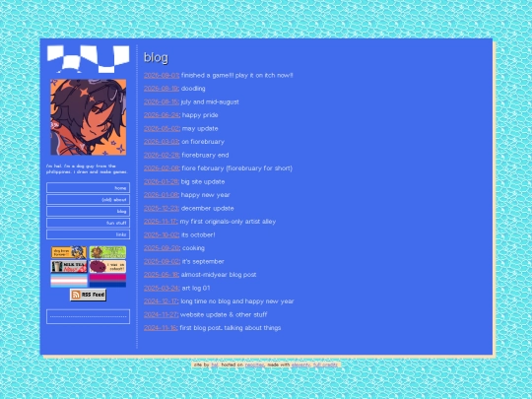532x399 pixels.
Task: Open the 'july and mid-august' post date link
Action: (161, 101)
